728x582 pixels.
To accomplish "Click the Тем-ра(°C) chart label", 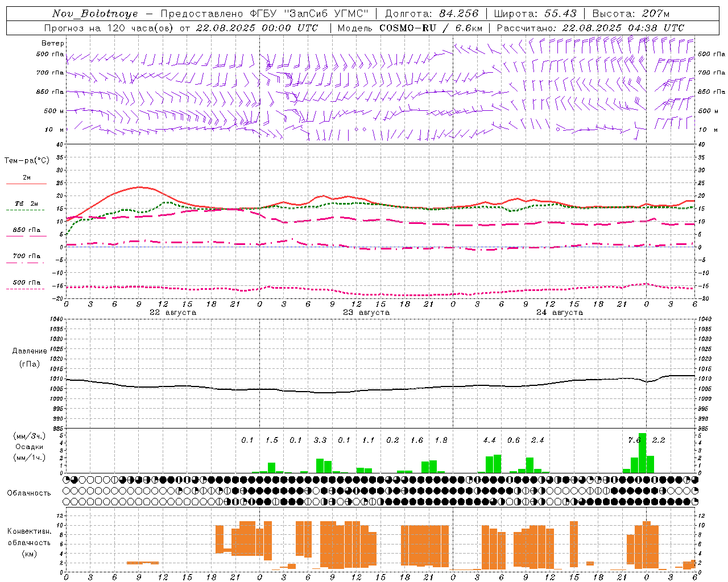I will pos(27,161).
